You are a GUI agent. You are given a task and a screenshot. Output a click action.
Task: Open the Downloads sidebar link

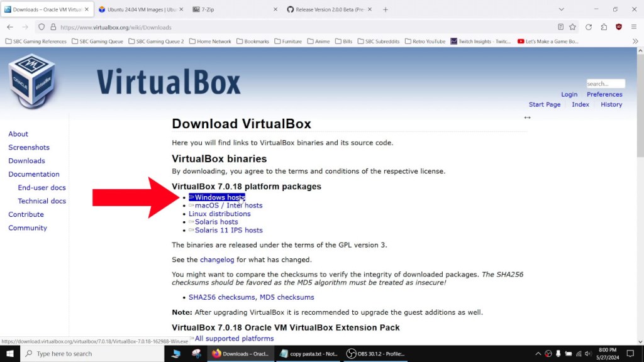tap(26, 160)
